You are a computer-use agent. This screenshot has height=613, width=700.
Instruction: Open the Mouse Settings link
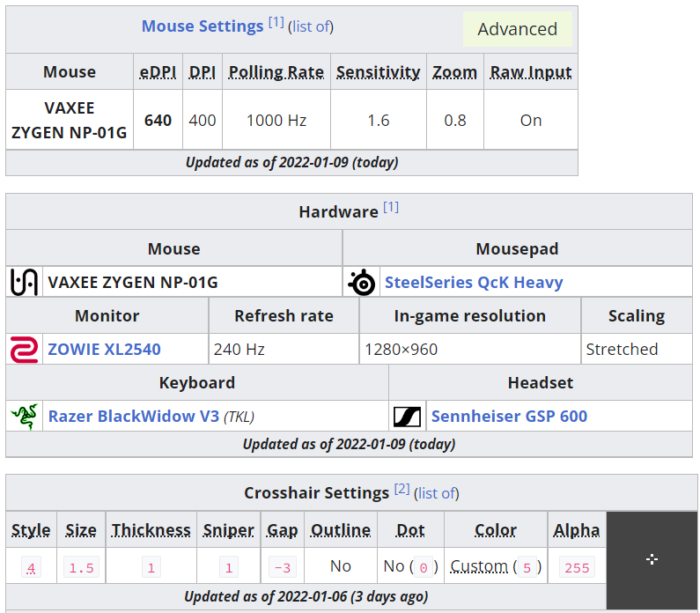point(203,26)
